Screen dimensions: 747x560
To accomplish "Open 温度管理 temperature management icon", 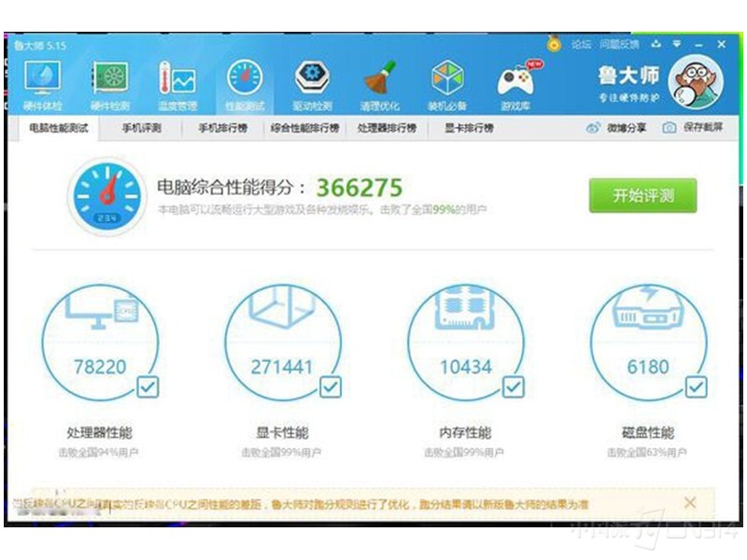I will [x=176, y=80].
